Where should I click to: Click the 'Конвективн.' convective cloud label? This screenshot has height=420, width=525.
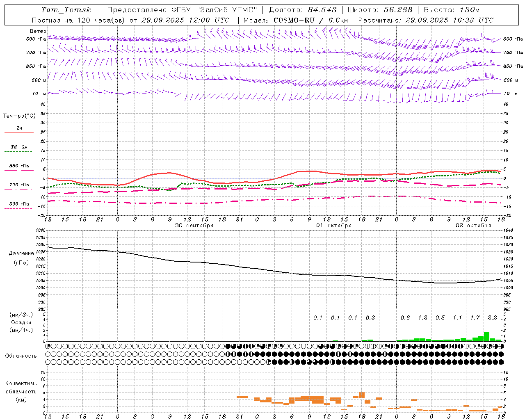coord(21,383)
